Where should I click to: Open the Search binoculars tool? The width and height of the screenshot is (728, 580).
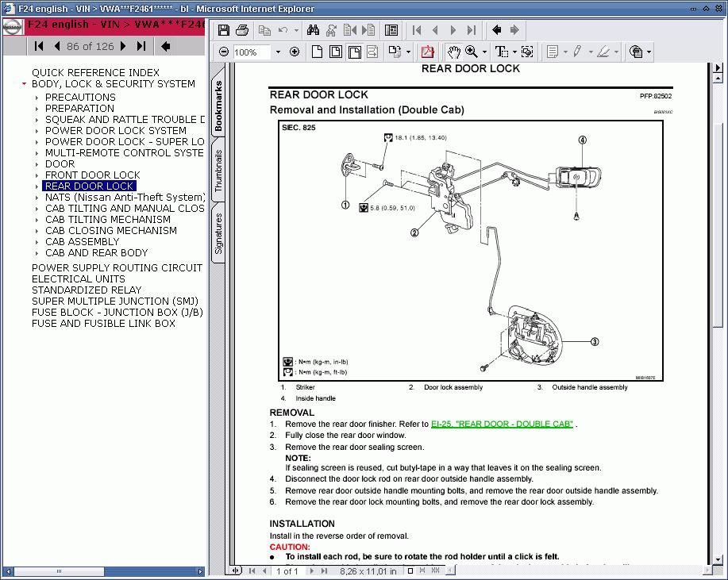point(313,30)
